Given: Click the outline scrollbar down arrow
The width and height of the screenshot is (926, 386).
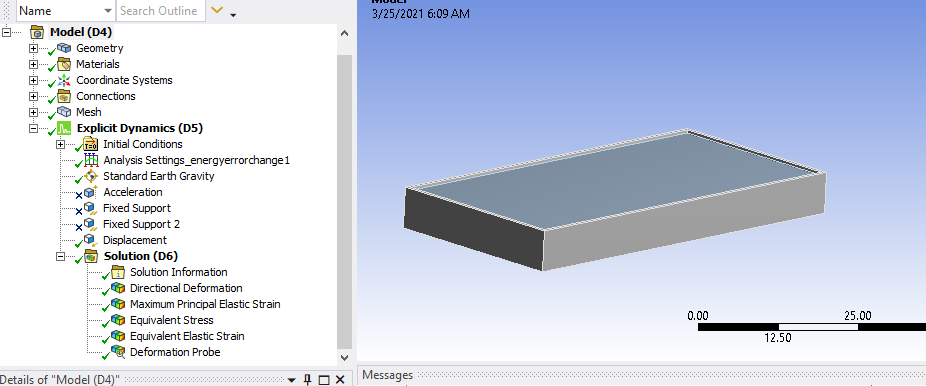Looking at the screenshot, I should [x=345, y=357].
